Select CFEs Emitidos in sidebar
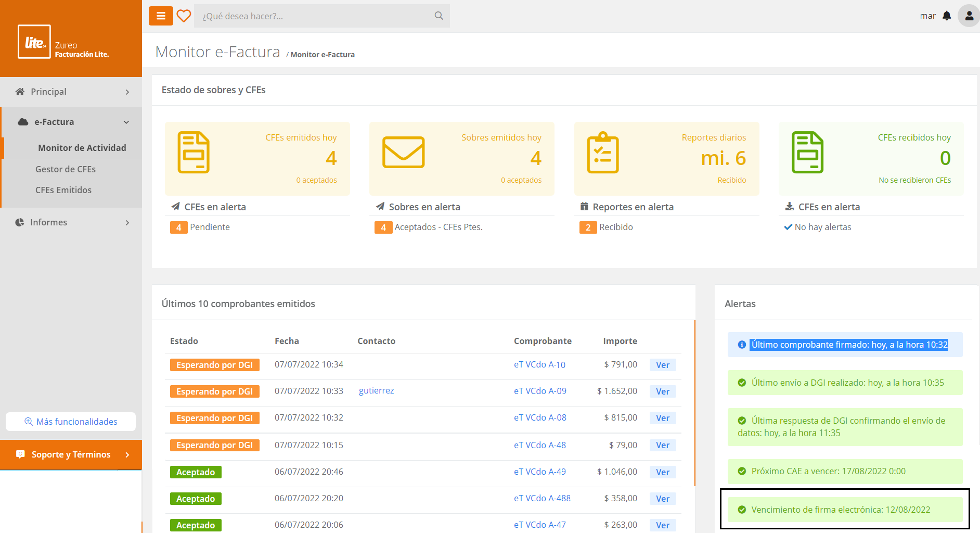Screen dimensions: 980x533 pos(63,190)
